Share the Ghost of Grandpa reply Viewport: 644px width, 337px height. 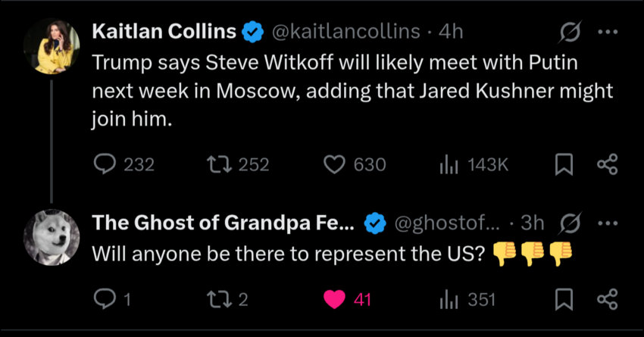click(608, 299)
